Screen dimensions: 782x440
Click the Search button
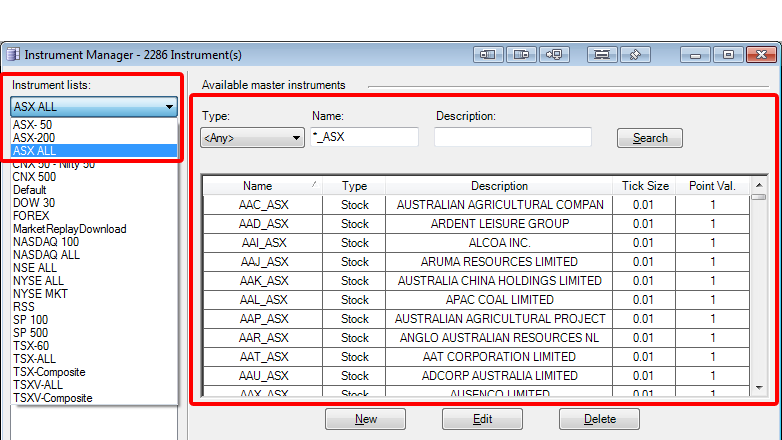pyautogui.click(x=649, y=138)
